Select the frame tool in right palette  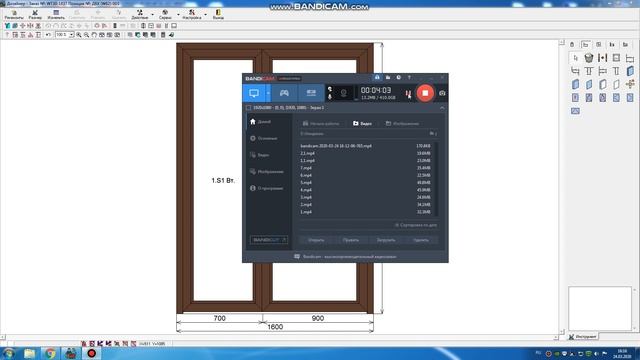616,58
